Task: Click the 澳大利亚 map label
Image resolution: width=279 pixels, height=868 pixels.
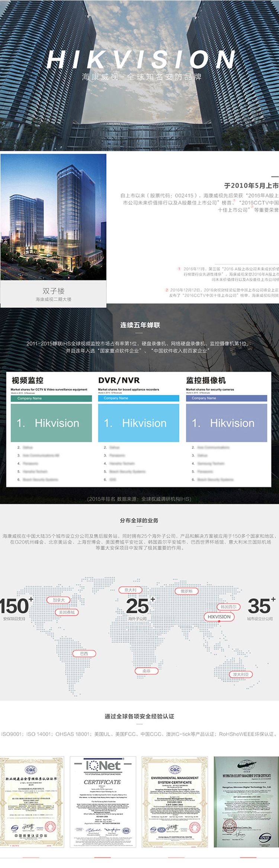Action: (x=241, y=674)
